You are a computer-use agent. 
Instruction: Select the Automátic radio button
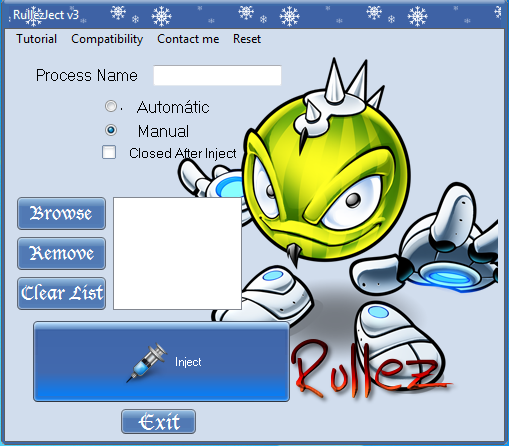point(111,106)
